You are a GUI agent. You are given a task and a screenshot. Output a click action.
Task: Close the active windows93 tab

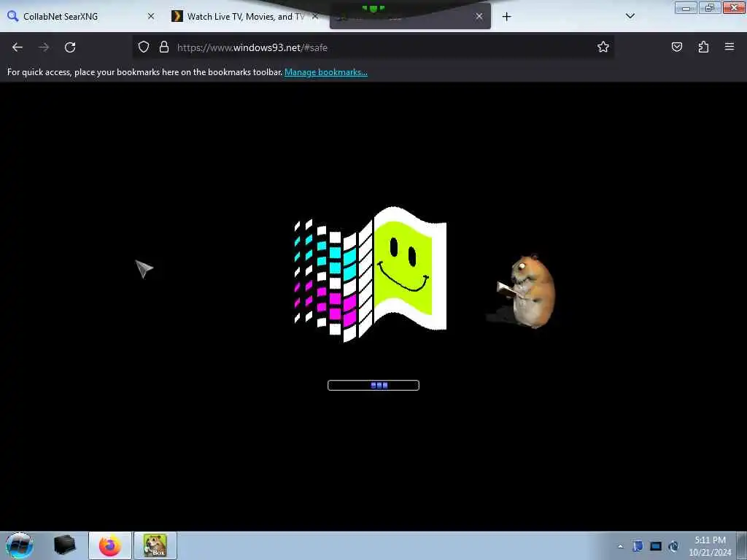(x=479, y=16)
